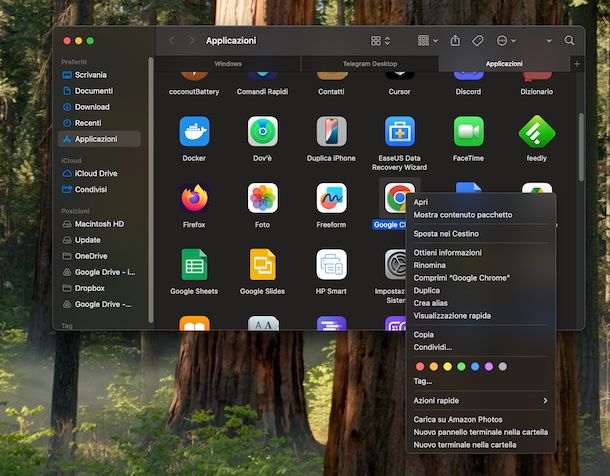Viewport: 610px width, 476px height.
Task: Open OneDrive in the sidebar
Action: (x=99, y=256)
